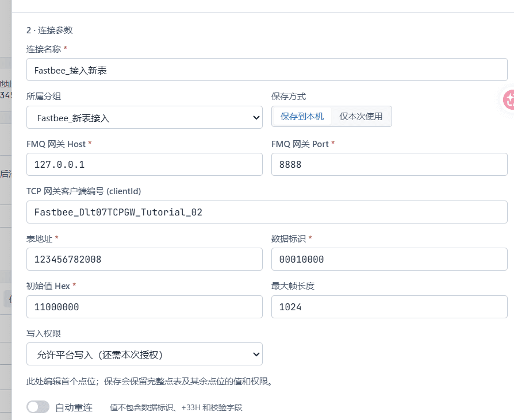Click the 值不包含数据标识 hint text

(x=176, y=407)
